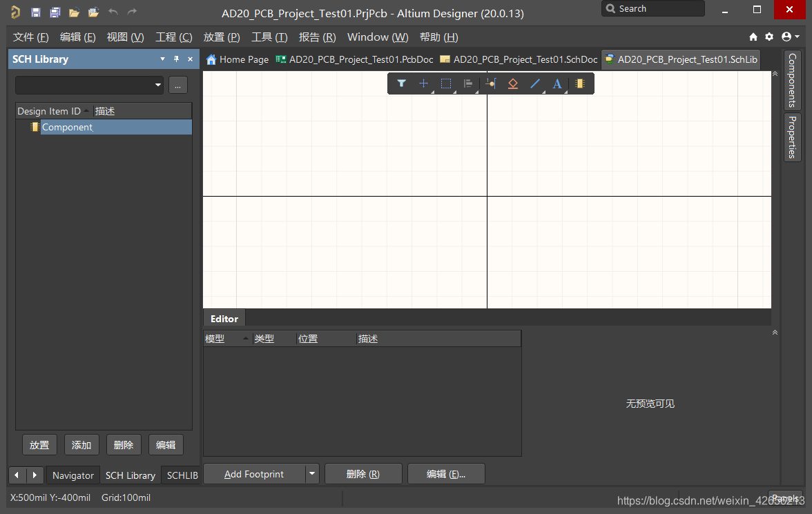Click the Save icon in title bar
The width and height of the screenshot is (812, 514).
(36, 12)
